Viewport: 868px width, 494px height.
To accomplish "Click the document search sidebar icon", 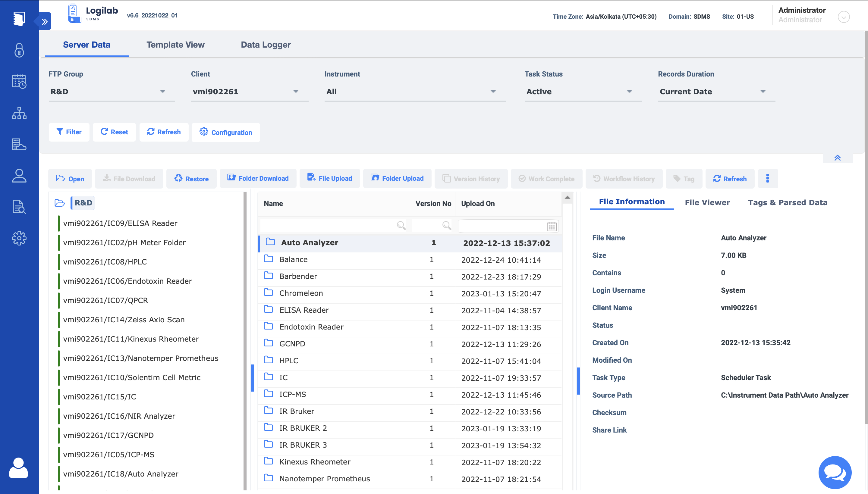I will (19, 207).
